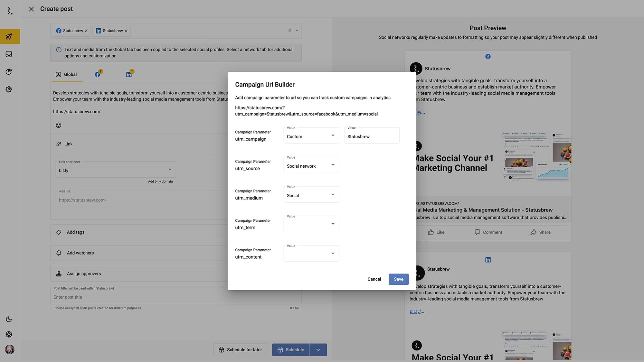Open the utm_term value dropdown
The image size is (644, 362).
[x=311, y=224]
